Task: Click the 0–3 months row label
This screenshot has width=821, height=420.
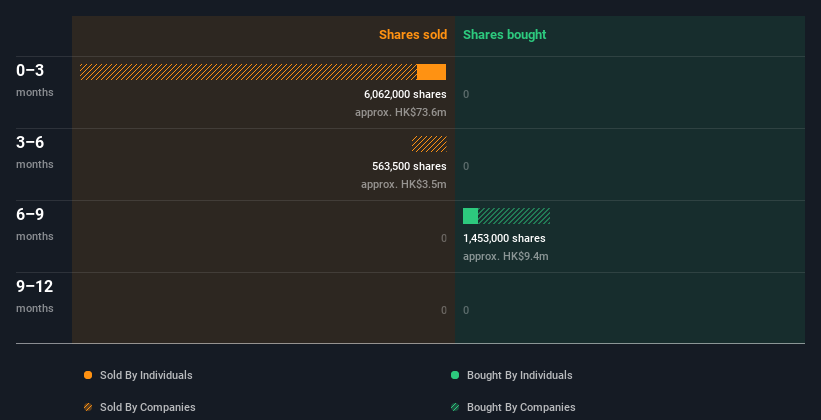Action: pyautogui.click(x=35, y=80)
